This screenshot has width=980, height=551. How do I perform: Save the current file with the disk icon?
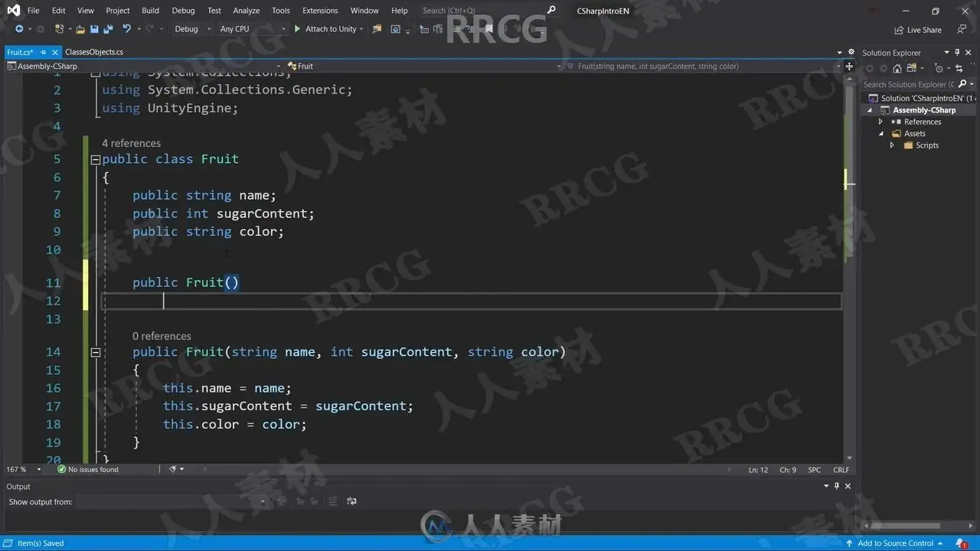tap(94, 29)
